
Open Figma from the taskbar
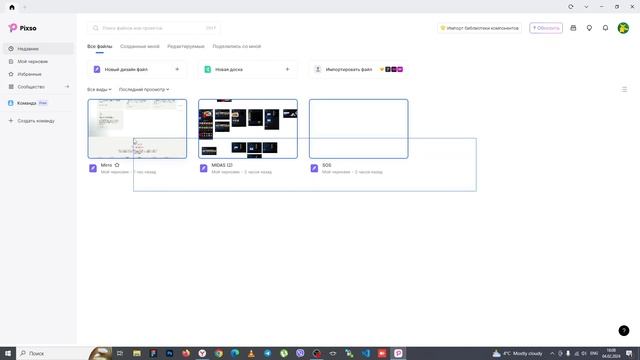(x=153, y=353)
